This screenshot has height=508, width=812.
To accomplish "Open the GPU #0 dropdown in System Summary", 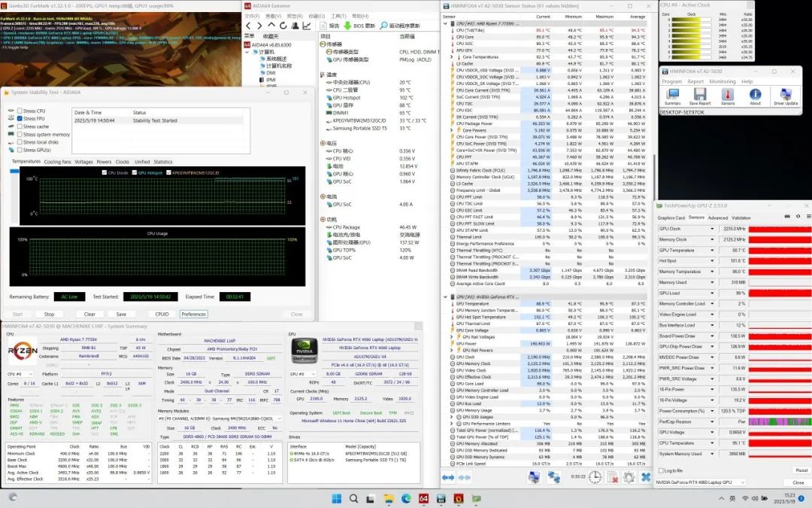I will (302, 374).
